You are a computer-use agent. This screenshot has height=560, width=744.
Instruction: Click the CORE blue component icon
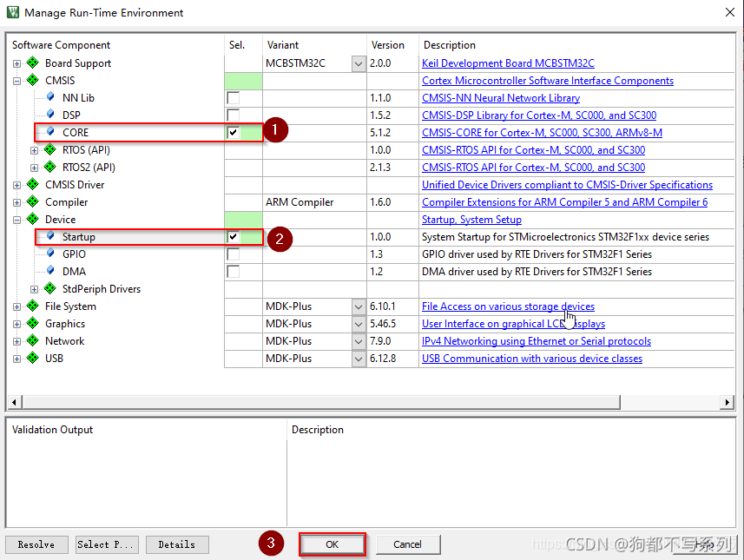click(50, 132)
